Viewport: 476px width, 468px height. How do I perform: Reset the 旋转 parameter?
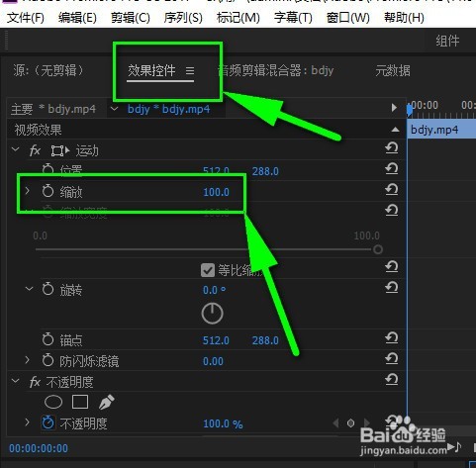(392, 288)
